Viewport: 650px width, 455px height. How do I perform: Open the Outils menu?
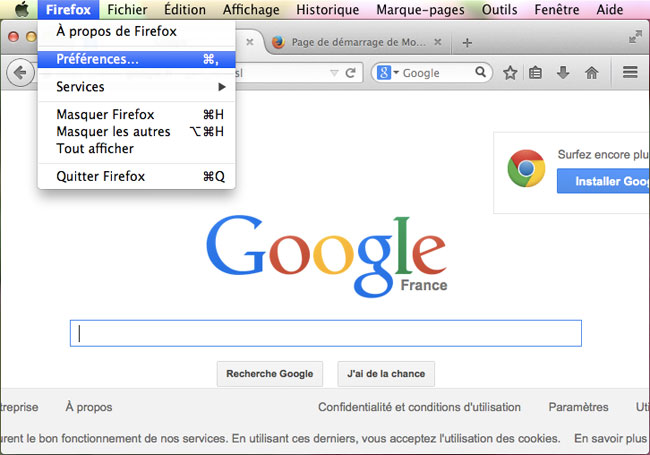coord(500,10)
